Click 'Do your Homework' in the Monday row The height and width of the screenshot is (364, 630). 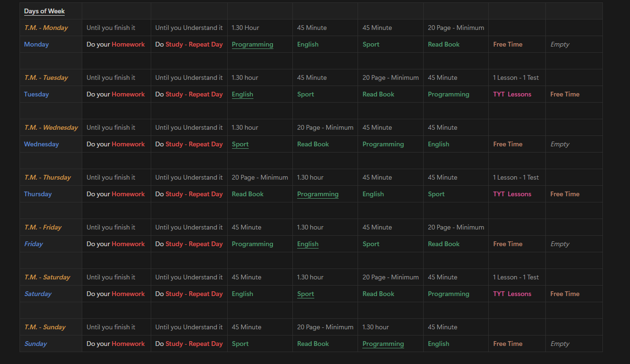coord(116,44)
